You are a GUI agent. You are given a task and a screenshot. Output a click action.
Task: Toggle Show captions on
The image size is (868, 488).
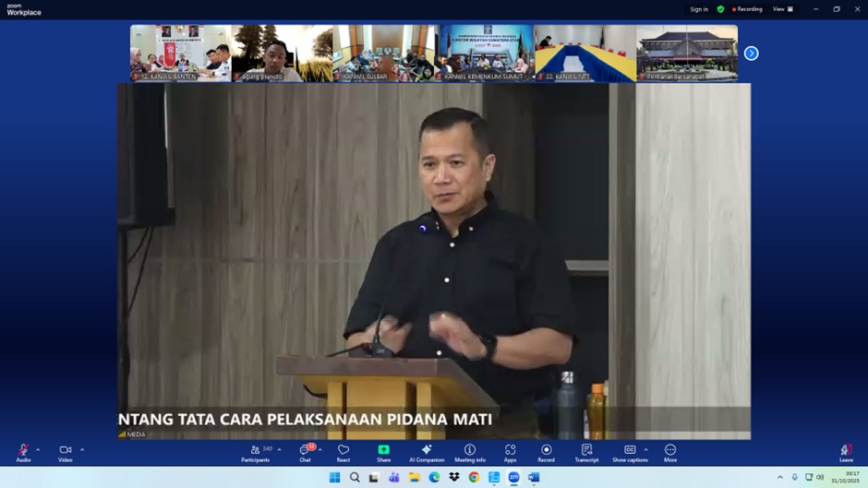(629, 452)
